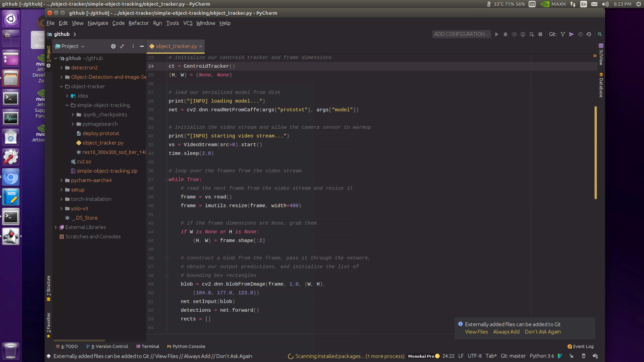The image size is (644, 362).
Task: Click the Run play icon in toolbar
Action: (497, 34)
